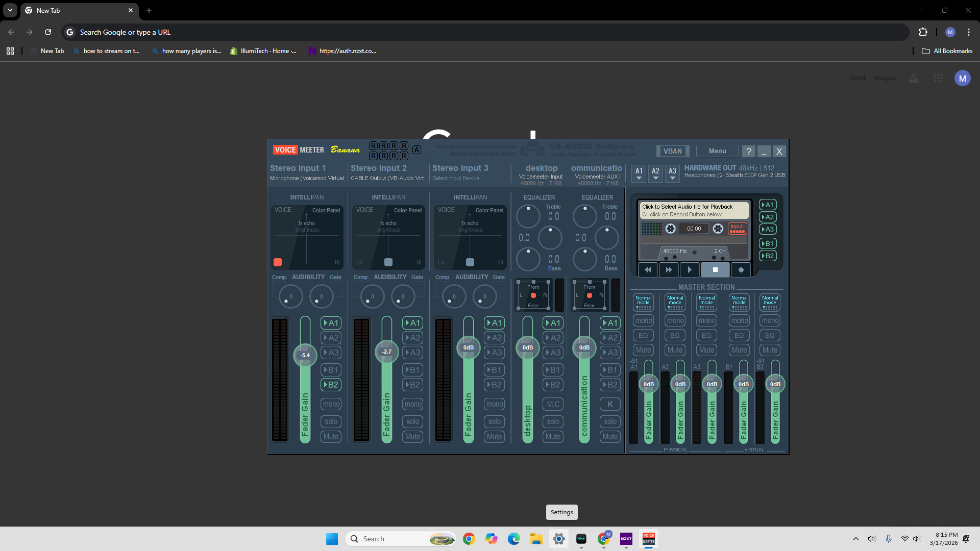Add a new Chrome tab with plus button

pyautogui.click(x=149, y=10)
